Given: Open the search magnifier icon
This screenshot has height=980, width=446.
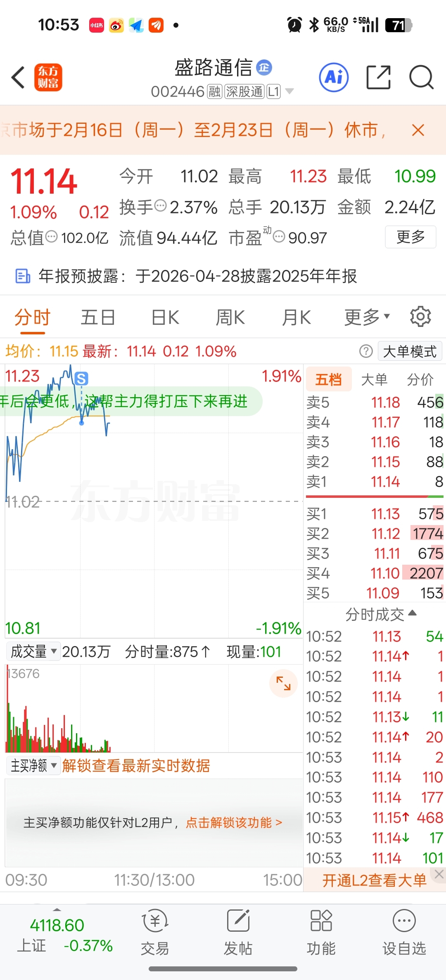Looking at the screenshot, I should tap(421, 77).
